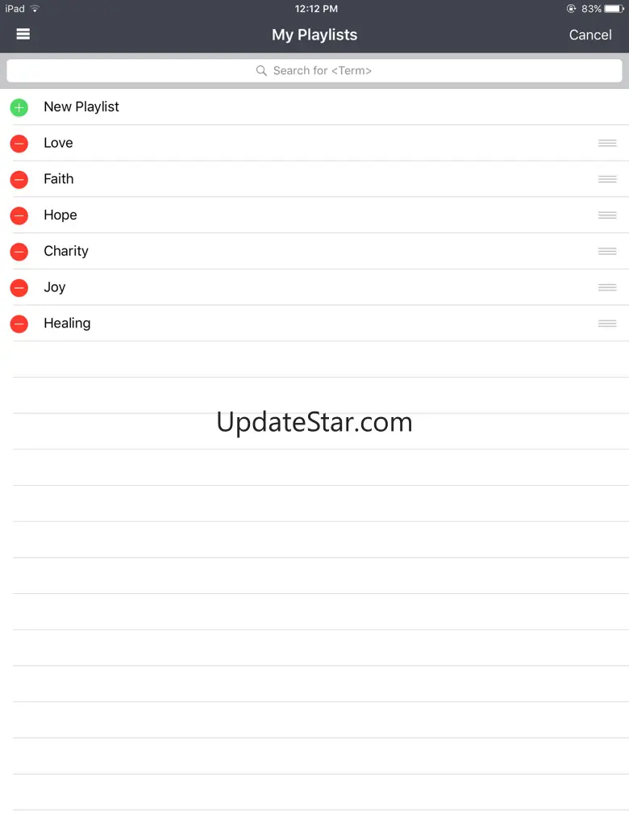Tap the red minus next to Joy
The height and width of the screenshot is (840, 629).
pos(19,288)
